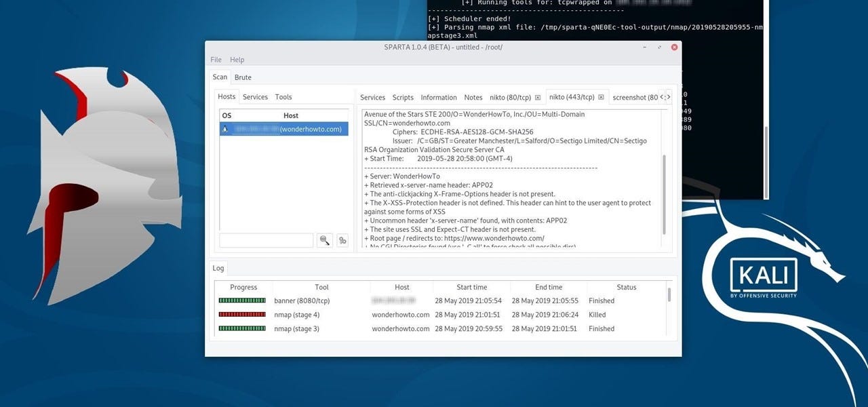Sort log by Status column

click(x=627, y=287)
